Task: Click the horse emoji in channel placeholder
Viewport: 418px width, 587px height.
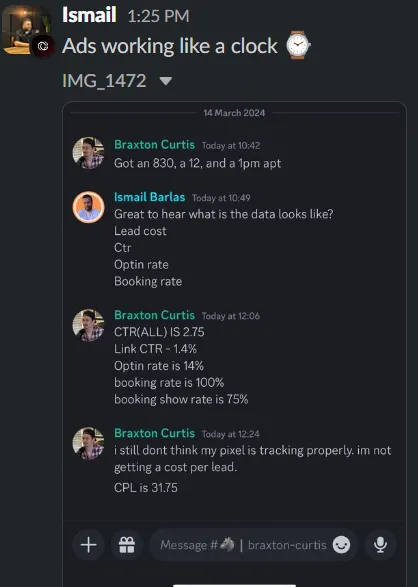Action: click(x=227, y=544)
